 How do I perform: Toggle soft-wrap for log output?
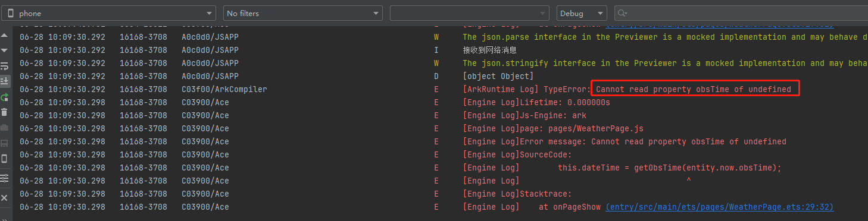pyautogui.click(x=4, y=66)
